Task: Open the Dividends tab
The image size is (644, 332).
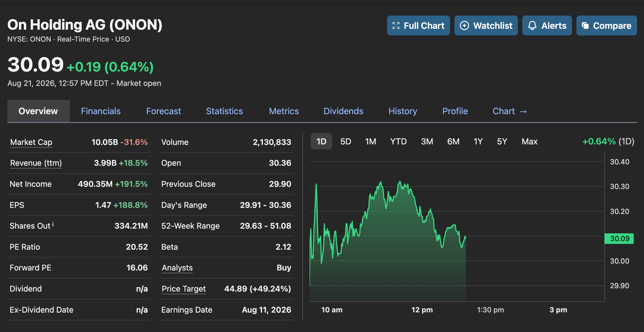Action: [343, 111]
